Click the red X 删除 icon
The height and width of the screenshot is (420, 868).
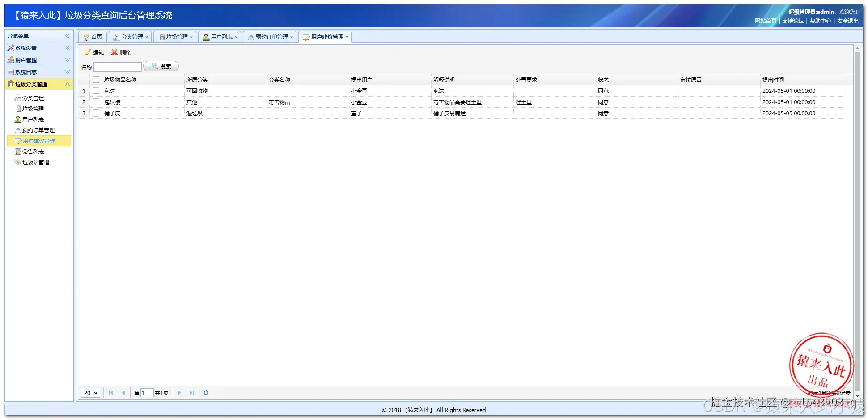(x=114, y=53)
